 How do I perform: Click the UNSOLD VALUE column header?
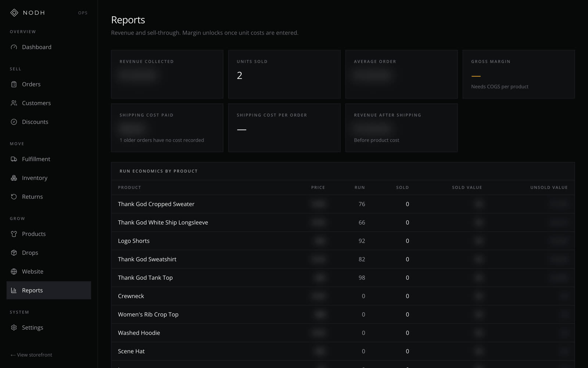549,187
